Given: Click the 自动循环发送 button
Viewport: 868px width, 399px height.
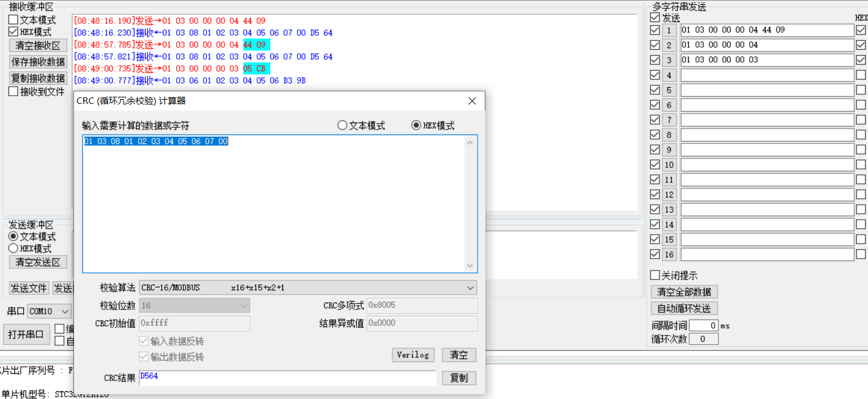Looking at the screenshot, I should (x=684, y=308).
